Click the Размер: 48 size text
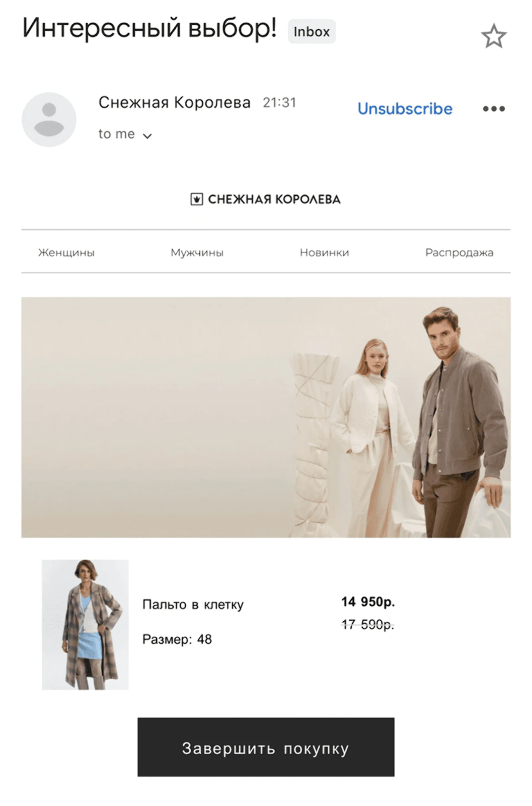532x806 pixels. pos(177,639)
